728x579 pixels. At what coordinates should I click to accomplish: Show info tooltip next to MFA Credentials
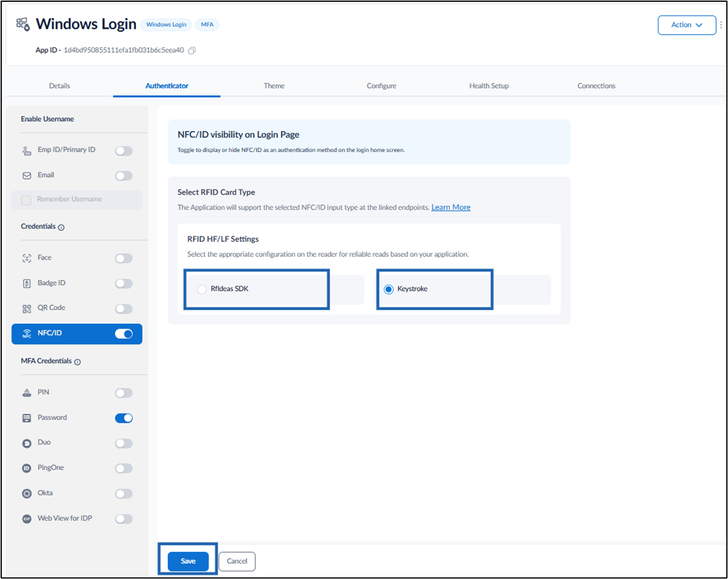78,362
